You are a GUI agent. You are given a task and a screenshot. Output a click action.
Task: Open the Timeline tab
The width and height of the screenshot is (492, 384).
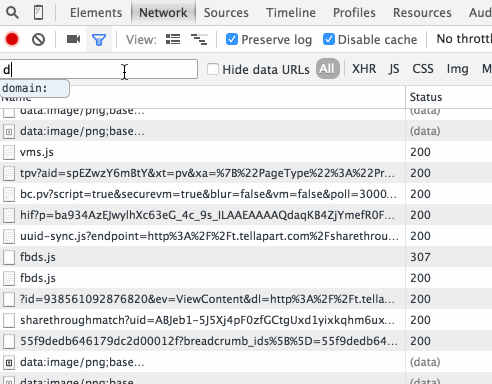click(291, 13)
